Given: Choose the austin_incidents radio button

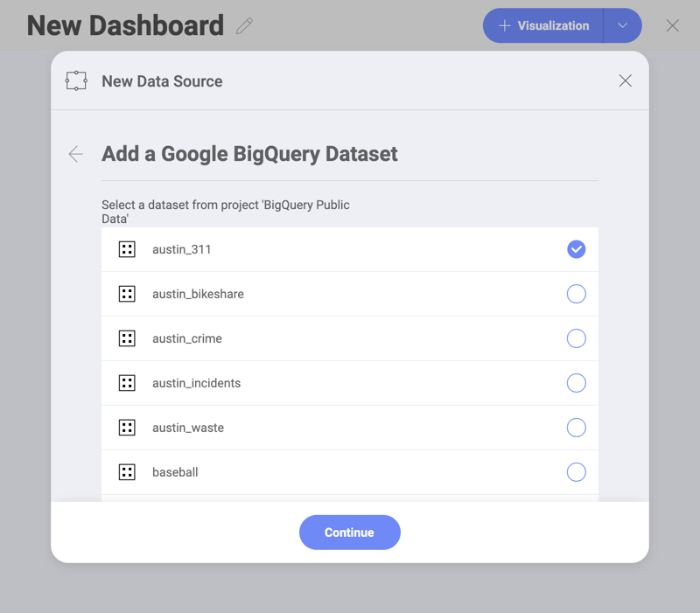Looking at the screenshot, I should pyautogui.click(x=576, y=383).
